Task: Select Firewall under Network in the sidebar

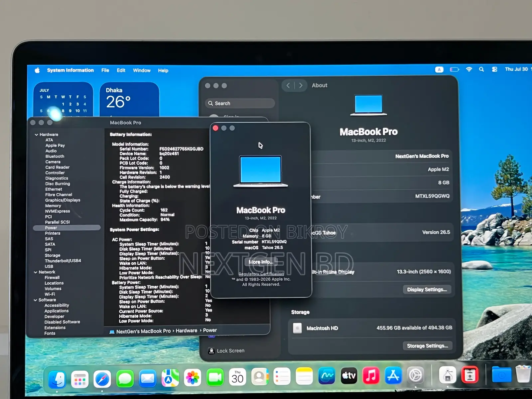Action: pos(52,278)
